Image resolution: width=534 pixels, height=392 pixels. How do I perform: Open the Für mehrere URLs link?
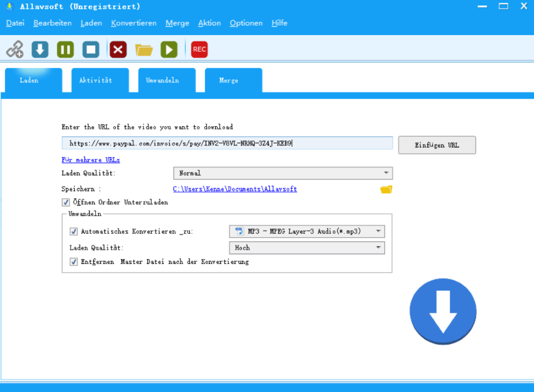[91, 160]
